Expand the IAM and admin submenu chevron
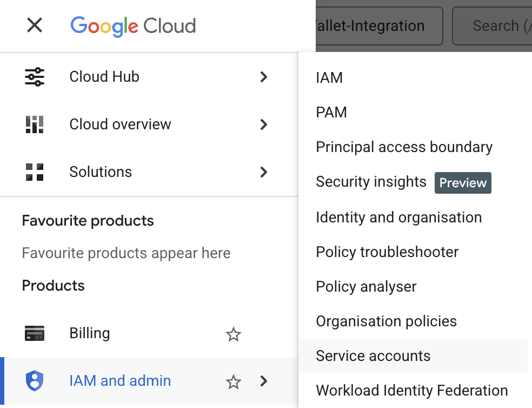The image size is (532, 408). (264, 381)
